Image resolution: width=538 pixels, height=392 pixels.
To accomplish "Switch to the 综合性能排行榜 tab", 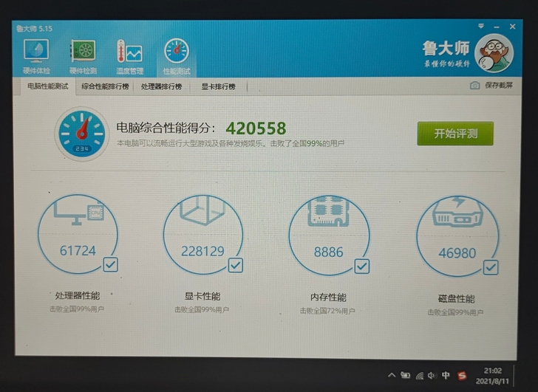I will click(x=105, y=86).
